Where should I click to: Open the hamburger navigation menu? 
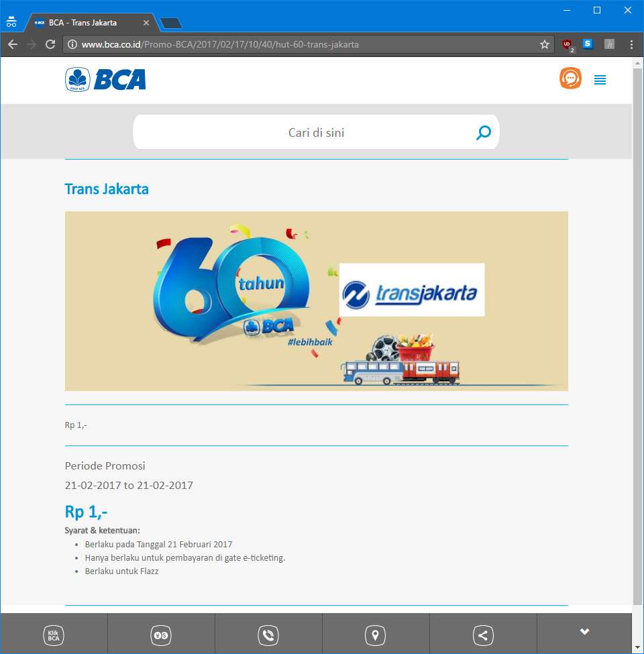coord(600,80)
